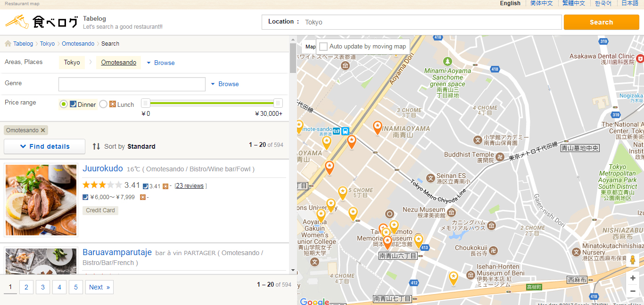Screen dimensions: 644x305
Task: Click the Seinan ES school marker
Action: [x=430, y=178]
